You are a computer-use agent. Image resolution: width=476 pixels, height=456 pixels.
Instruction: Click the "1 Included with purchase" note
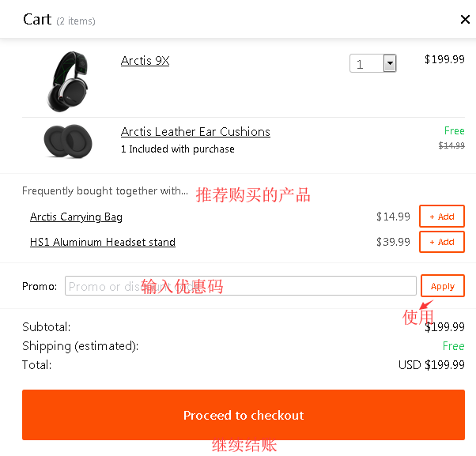click(178, 149)
